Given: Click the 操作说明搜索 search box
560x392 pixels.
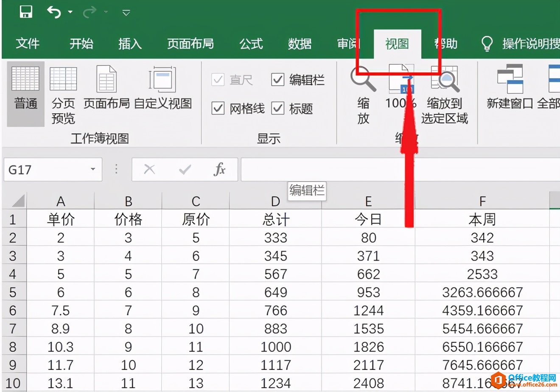Looking at the screenshot, I should 531,44.
